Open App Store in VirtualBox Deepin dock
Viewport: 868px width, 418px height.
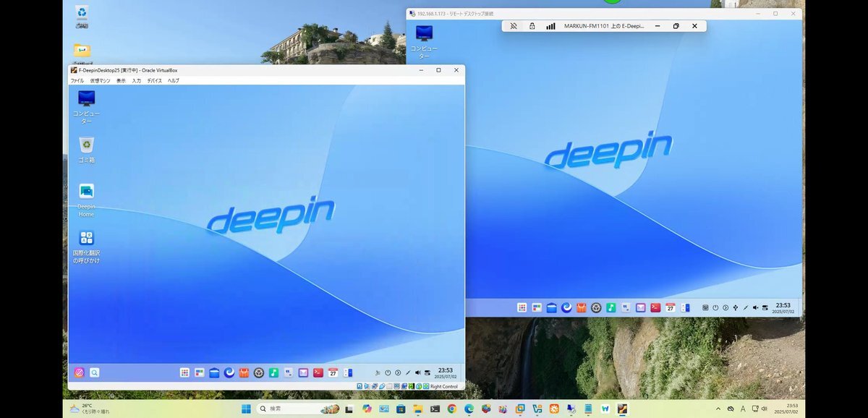coord(244,372)
